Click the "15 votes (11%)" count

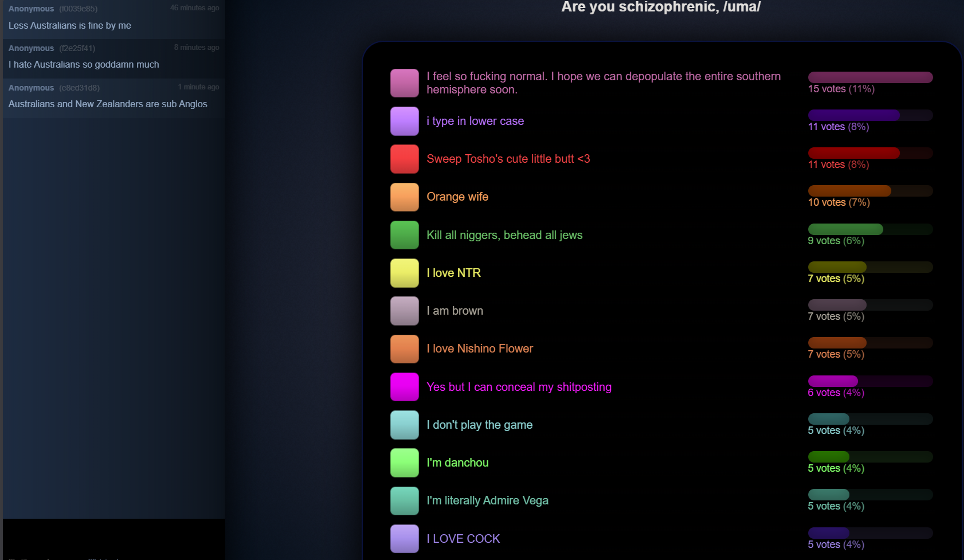click(841, 89)
